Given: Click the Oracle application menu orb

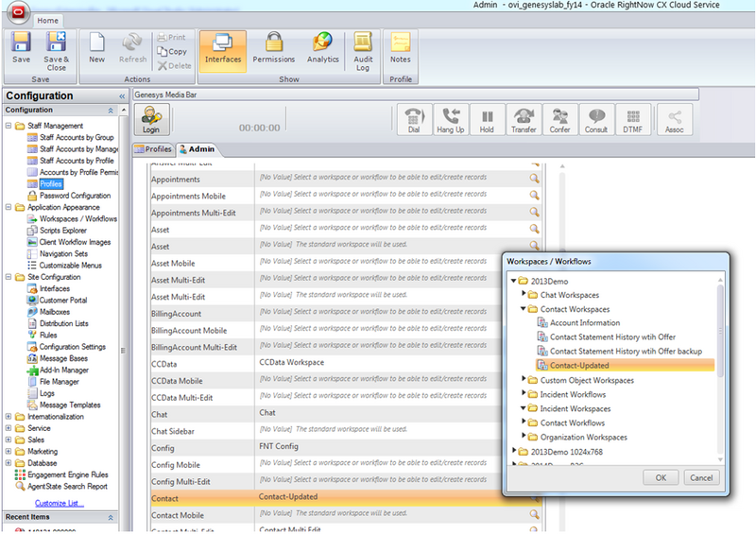Looking at the screenshot, I should coord(18,12).
